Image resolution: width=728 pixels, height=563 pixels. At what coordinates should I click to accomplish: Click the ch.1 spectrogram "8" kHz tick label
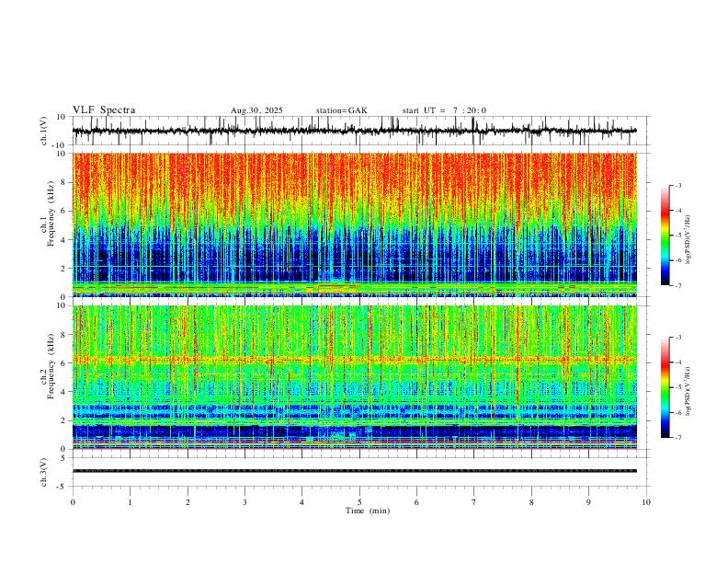[x=63, y=182]
